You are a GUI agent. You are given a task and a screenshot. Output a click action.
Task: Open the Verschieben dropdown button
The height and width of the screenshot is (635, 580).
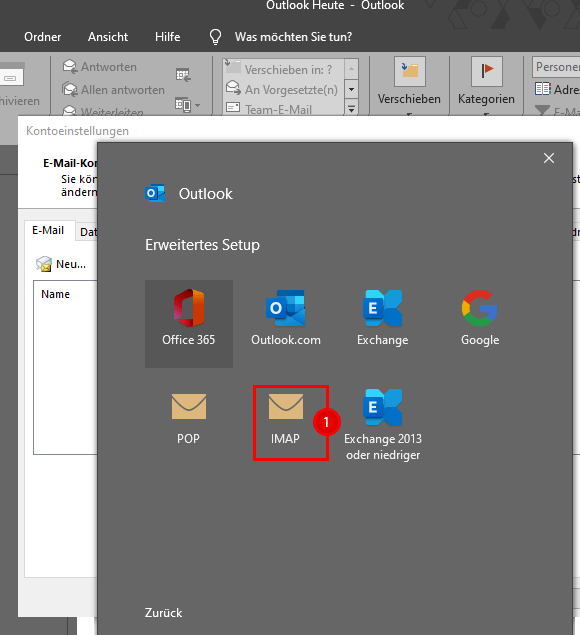point(409,86)
